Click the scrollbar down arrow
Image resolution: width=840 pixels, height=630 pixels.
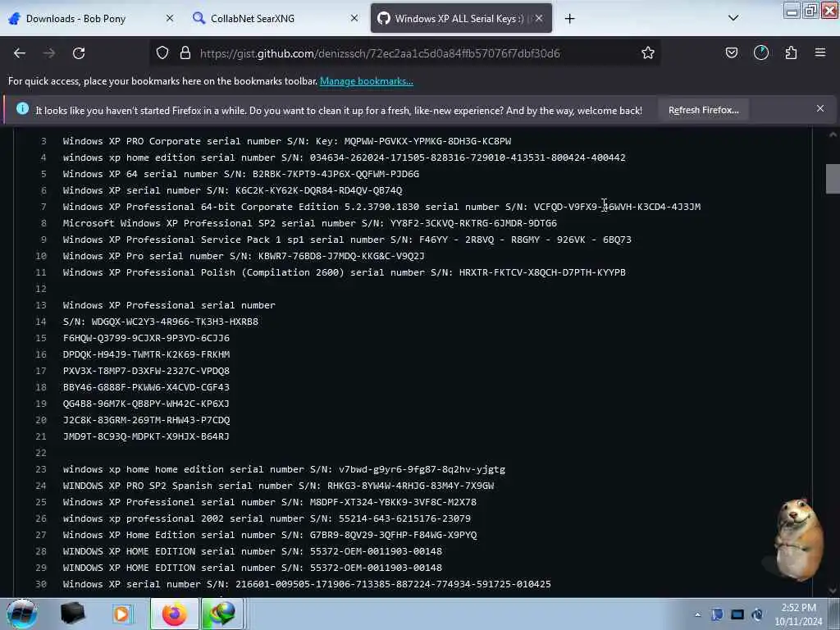click(x=832, y=591)
